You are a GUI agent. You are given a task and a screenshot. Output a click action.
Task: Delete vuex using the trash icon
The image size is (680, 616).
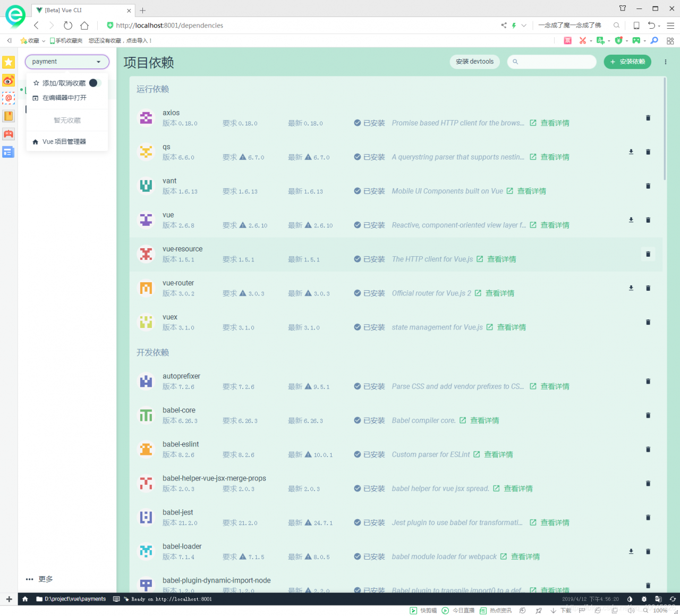648,322
